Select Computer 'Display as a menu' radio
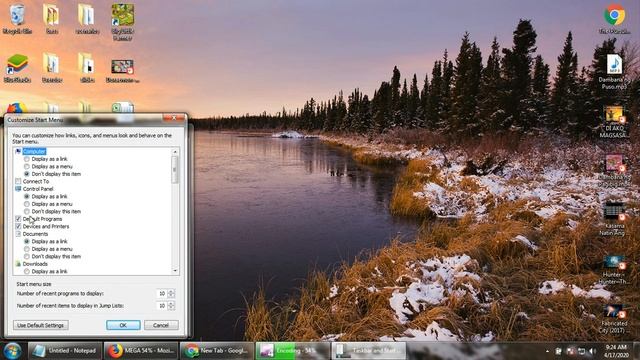 coord(27,167)
